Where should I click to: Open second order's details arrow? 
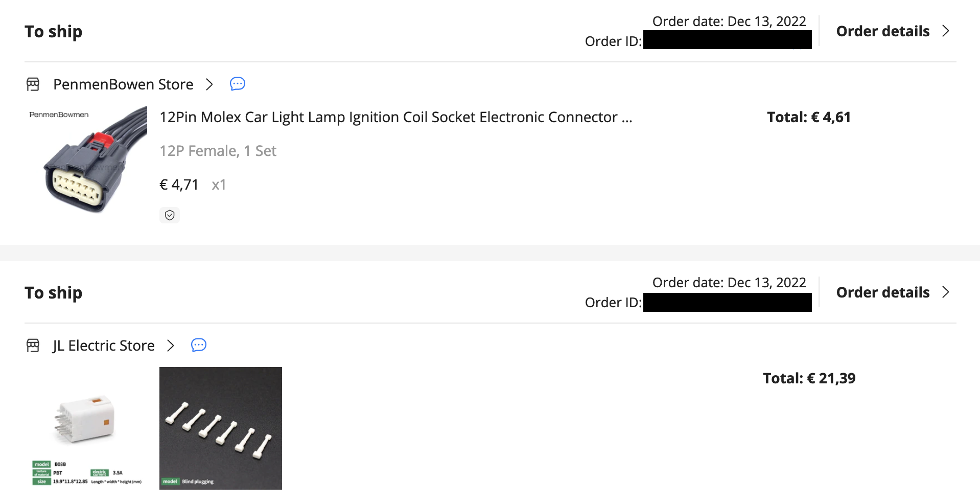point(946,292)
